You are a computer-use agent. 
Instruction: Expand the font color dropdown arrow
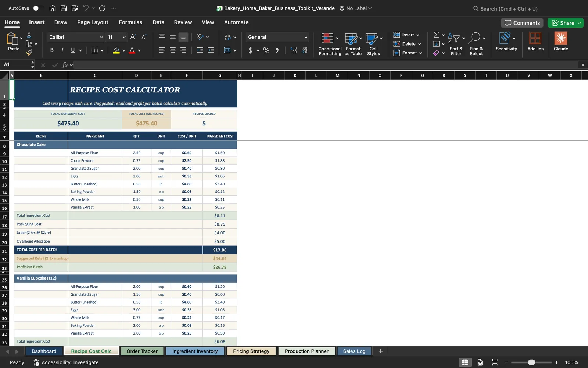139,50
